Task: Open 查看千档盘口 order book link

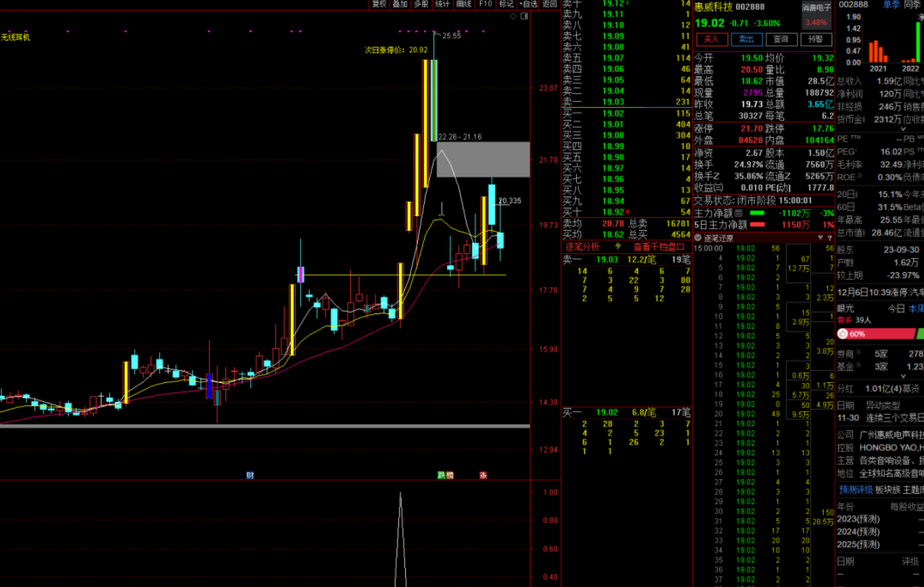Action: point(659,247)
